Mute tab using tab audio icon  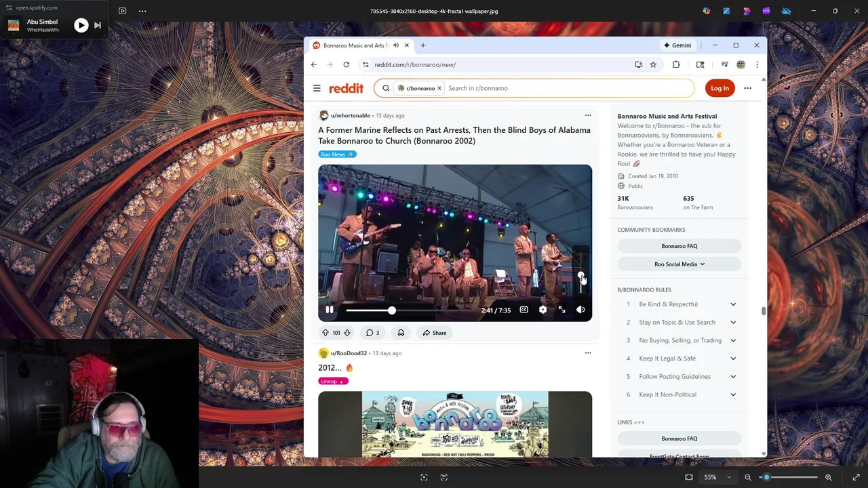click(396, 45)
